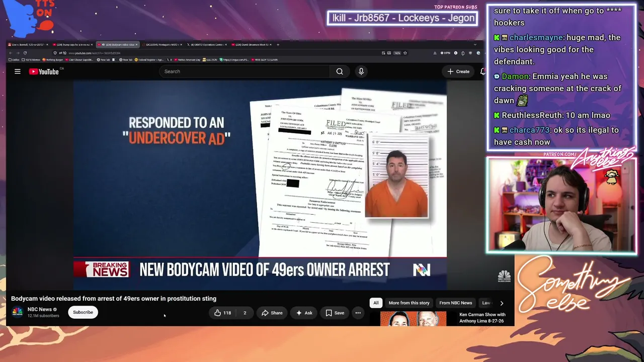This screenshot has height=362, width=644.
Task: Click the browser back arrow
Action: click(x=11, y=53)
